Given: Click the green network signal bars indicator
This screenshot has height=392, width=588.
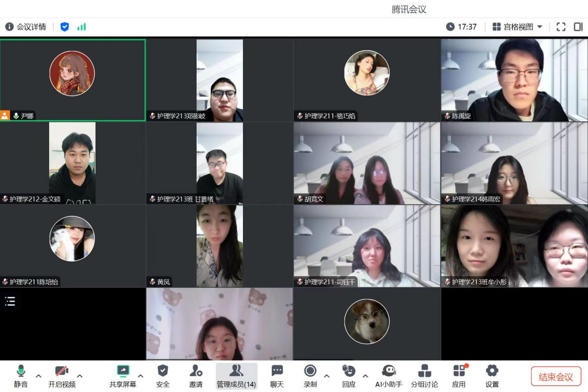Looking at the screenshot, I should coord(82,27).
